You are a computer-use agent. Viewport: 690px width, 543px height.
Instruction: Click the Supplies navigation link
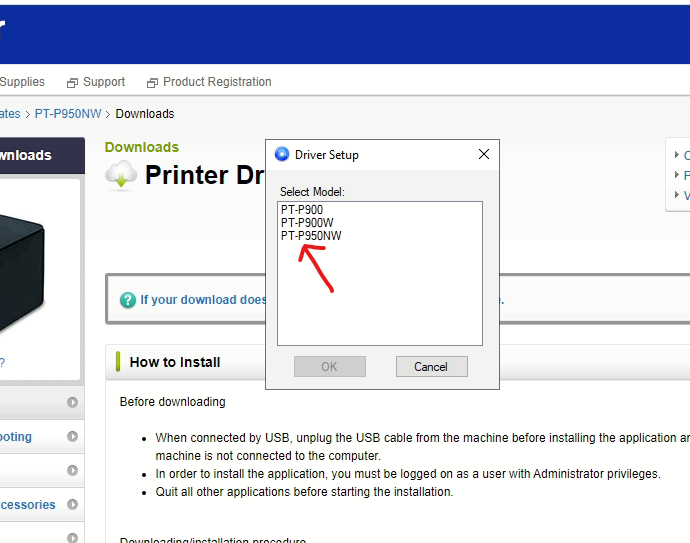(x=22, y=82)
